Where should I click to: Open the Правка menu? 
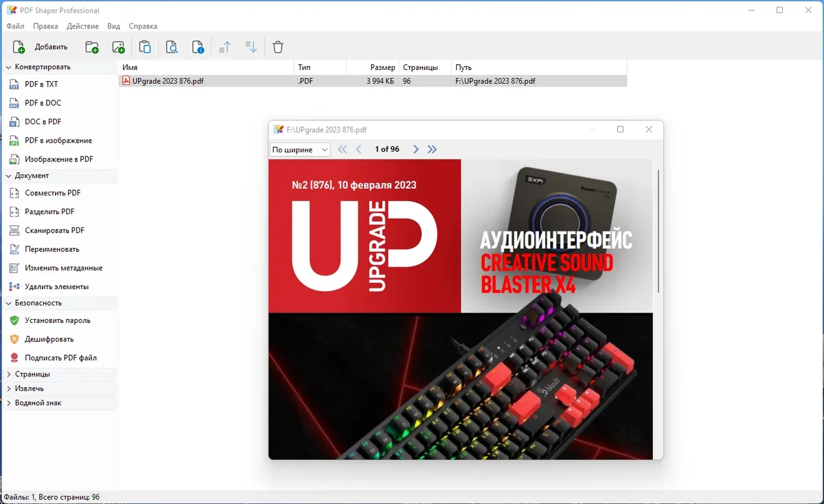(45, 26)
